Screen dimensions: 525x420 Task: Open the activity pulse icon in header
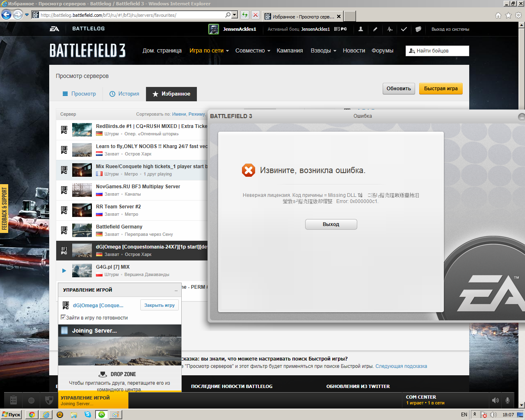[390, 29]
